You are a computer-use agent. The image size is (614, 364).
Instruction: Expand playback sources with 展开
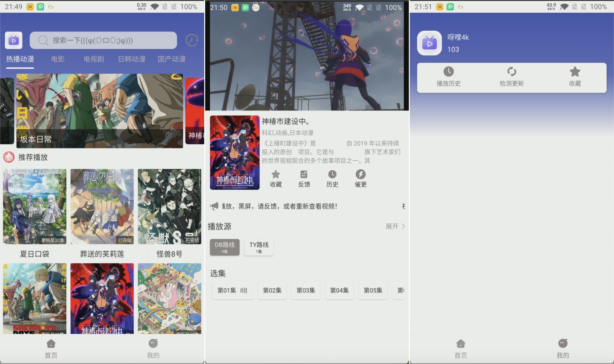point(395,226)
